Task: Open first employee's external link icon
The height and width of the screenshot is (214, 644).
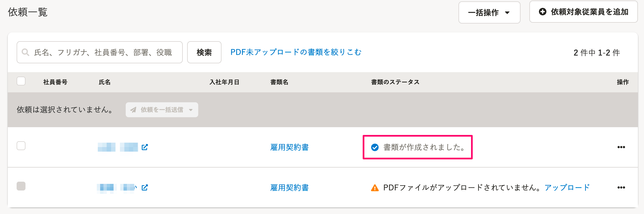Action: (x=145, y=147)
